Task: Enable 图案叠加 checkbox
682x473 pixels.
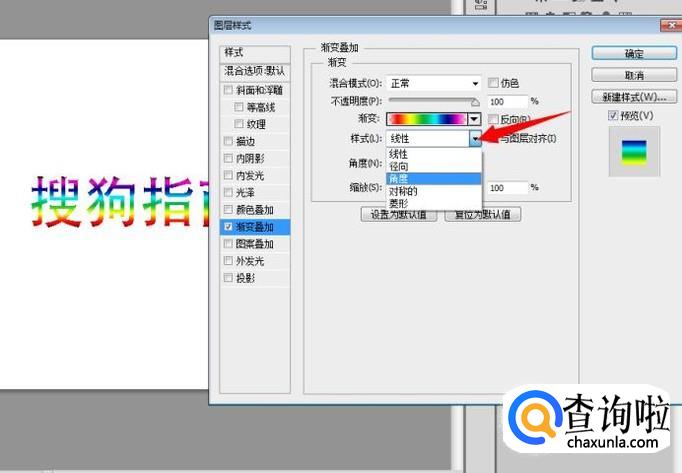Action: coord(228,244)
